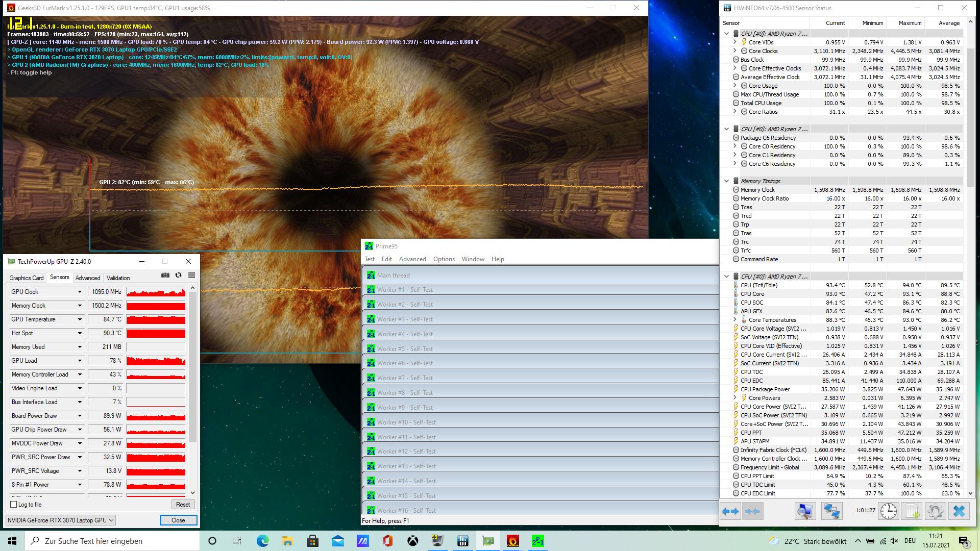Click Reset button in GPU-Z
This screenshot has height=551, width=980.
coord(183,505)
